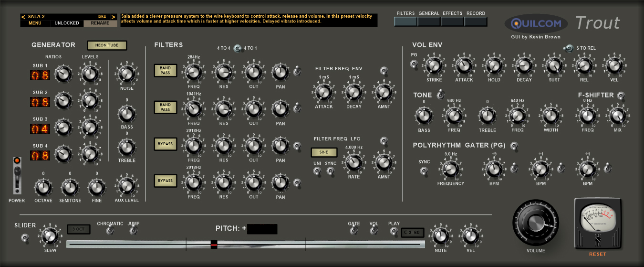Change the third filter's BYPASS type
This screenshot has height=267, width=644.
[x=165, y=144]
